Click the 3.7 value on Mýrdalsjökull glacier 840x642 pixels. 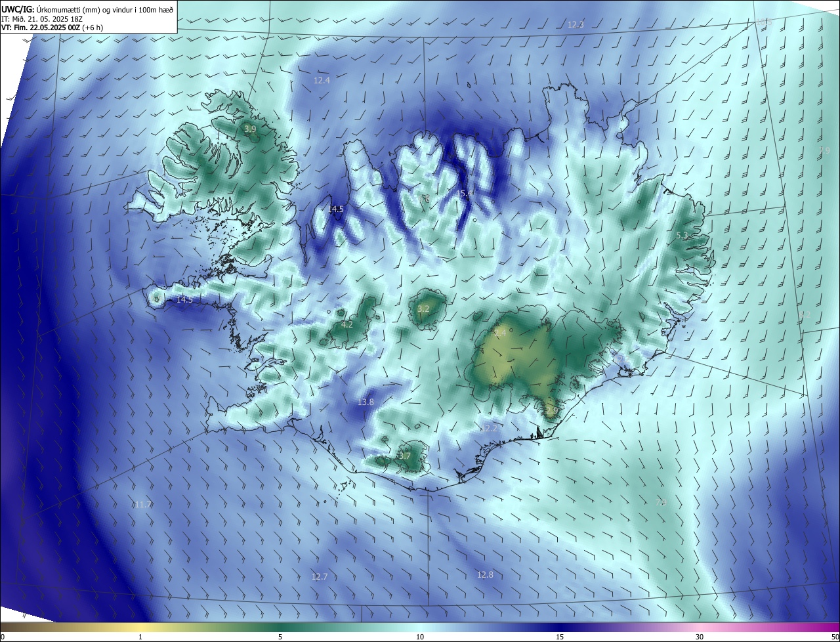coord(404,456)
